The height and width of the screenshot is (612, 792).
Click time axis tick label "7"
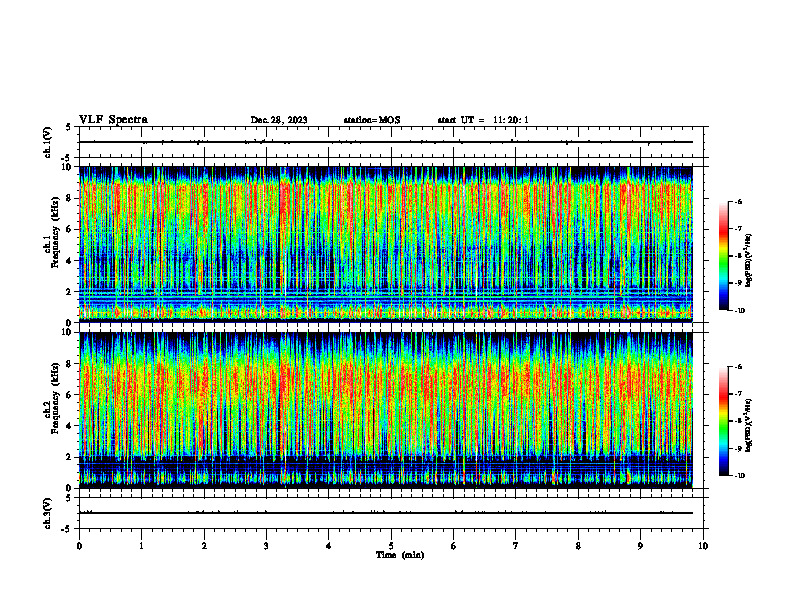516,546
